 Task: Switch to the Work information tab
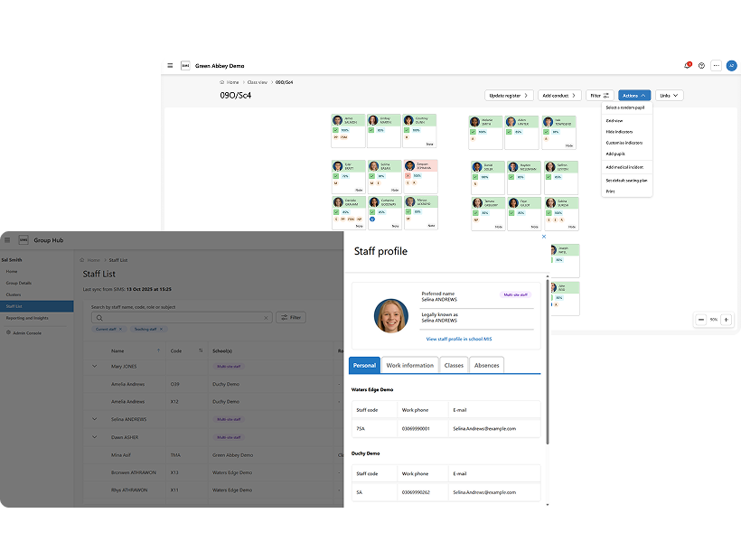[409, 365]
